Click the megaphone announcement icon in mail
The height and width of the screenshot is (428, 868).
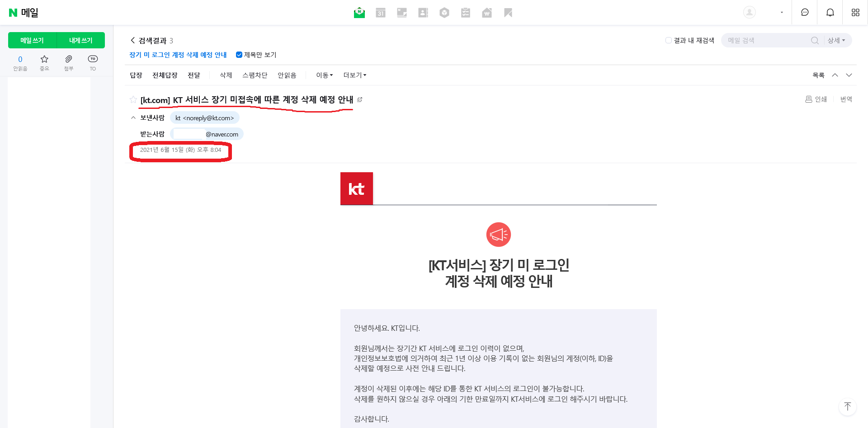(x=499, y=235)
